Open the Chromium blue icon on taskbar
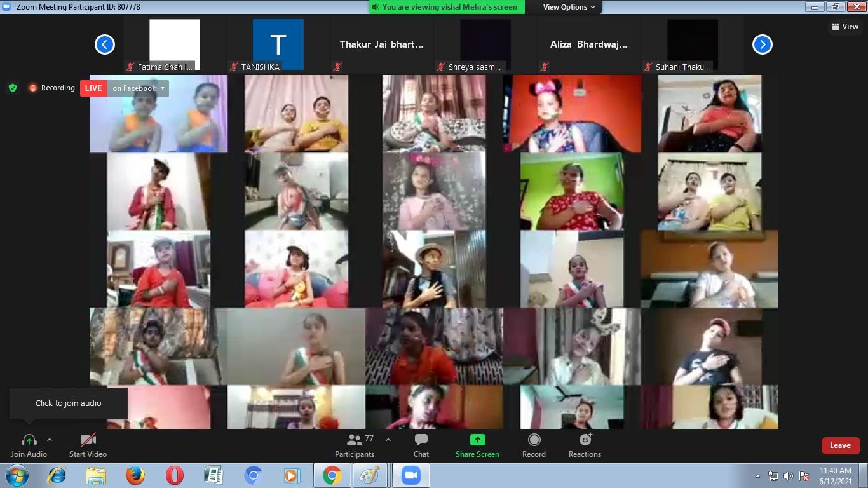The height and width of the screenshot is (488, 868). tap(252, 475)
